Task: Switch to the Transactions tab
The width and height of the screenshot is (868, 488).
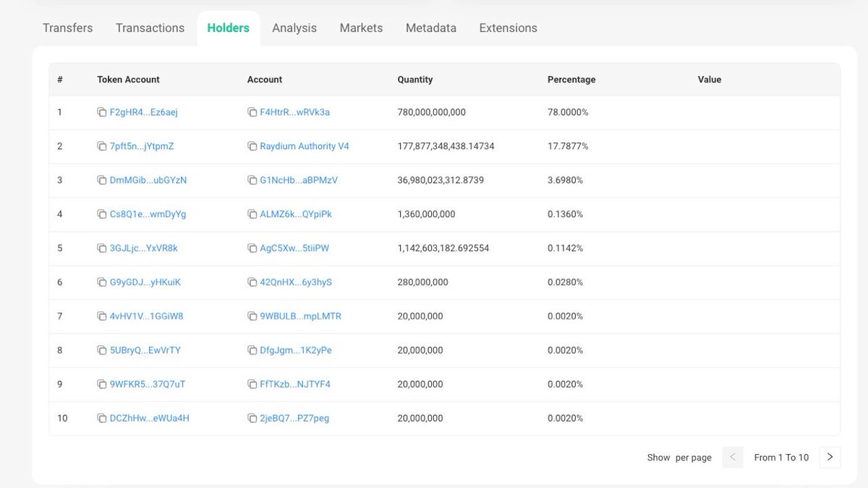Action: (150, 28)
